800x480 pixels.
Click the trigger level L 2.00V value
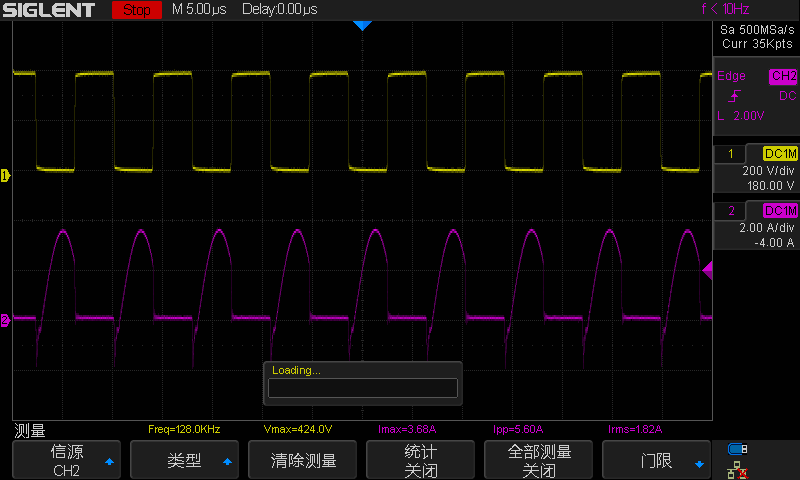click(x=741, y=116)
